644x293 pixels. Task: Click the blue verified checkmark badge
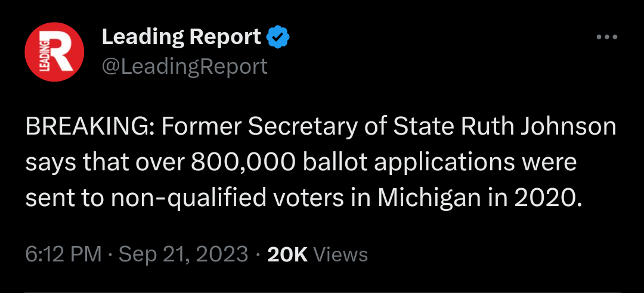(x=277, y=38)
